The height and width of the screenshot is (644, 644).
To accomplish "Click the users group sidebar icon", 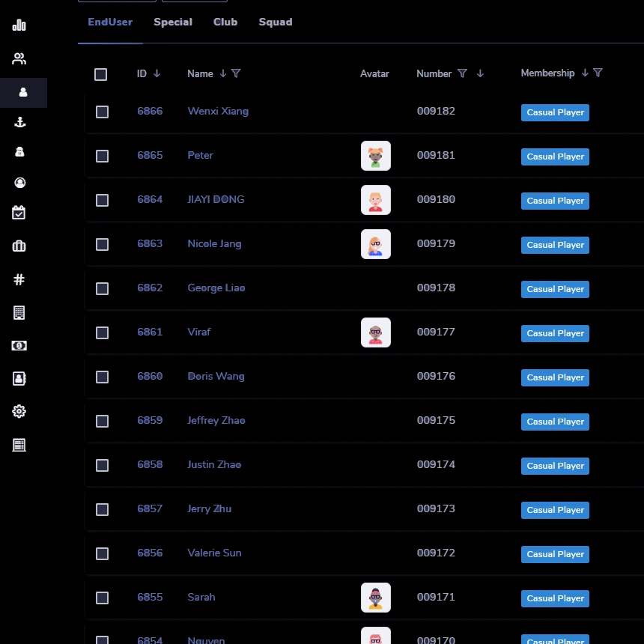I will pyautogui.click(x=19, y=59).
